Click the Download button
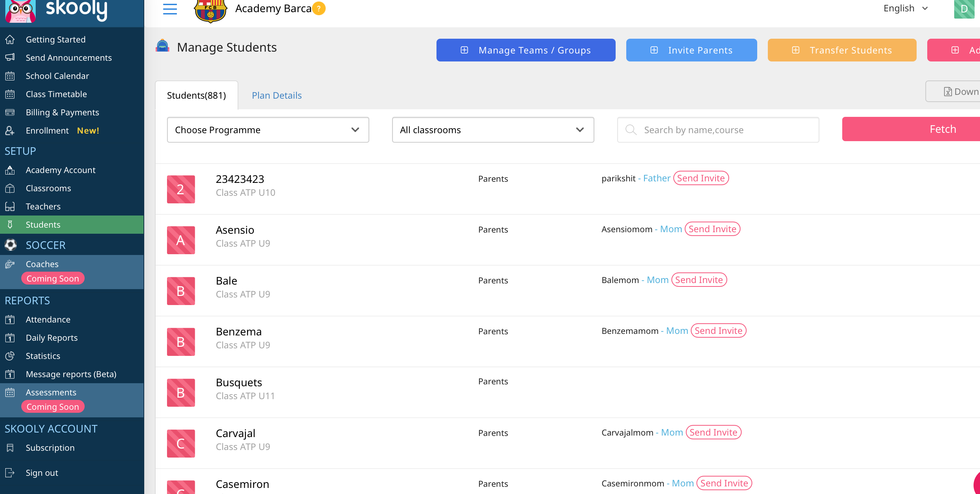 (x=953, y=91)
